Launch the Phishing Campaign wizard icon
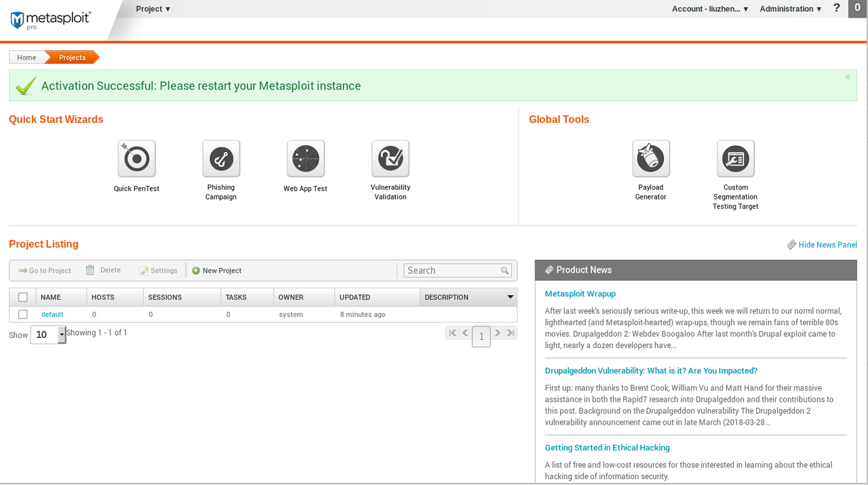 [221, 159]
